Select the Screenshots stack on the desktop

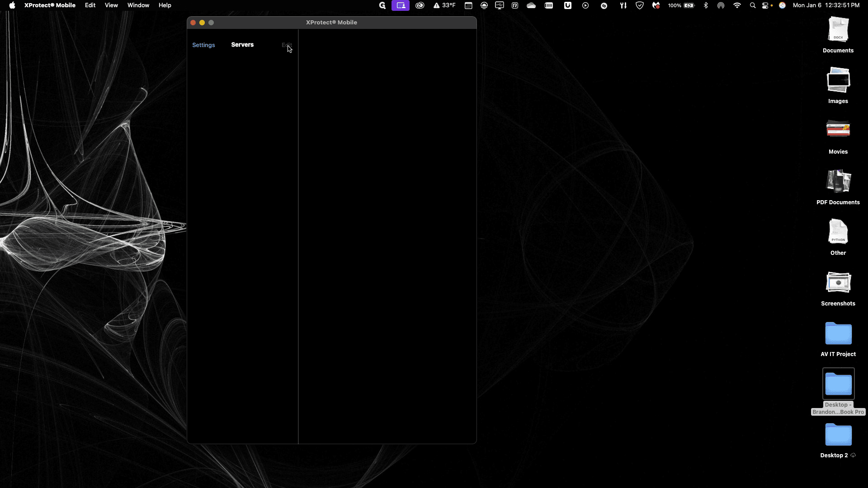point(838,289)
